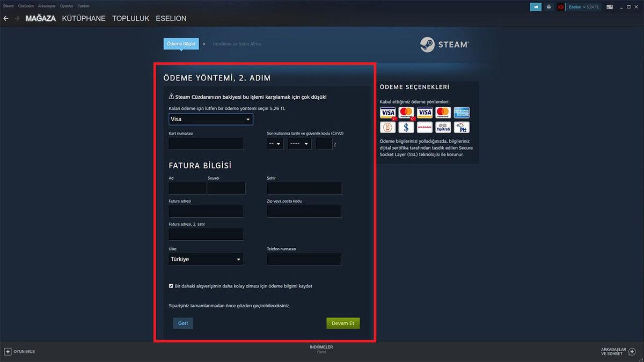
Task: Click the announcements megaphone icon
Action: 536,7
